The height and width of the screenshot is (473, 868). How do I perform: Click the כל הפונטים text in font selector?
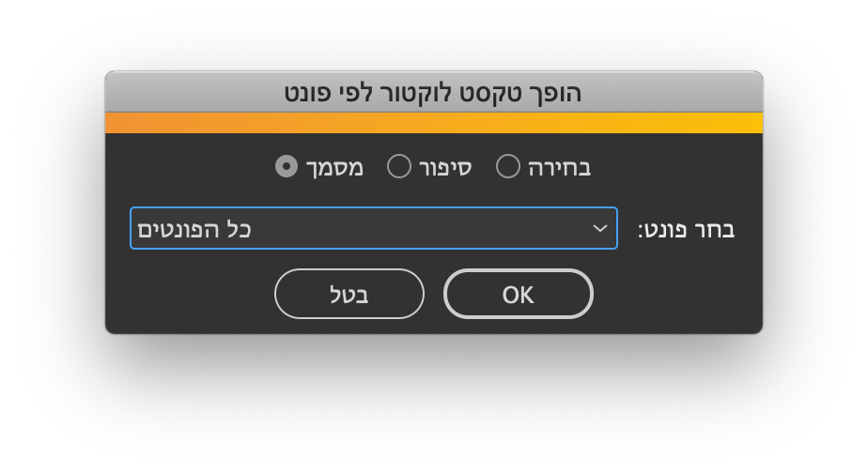194,229
